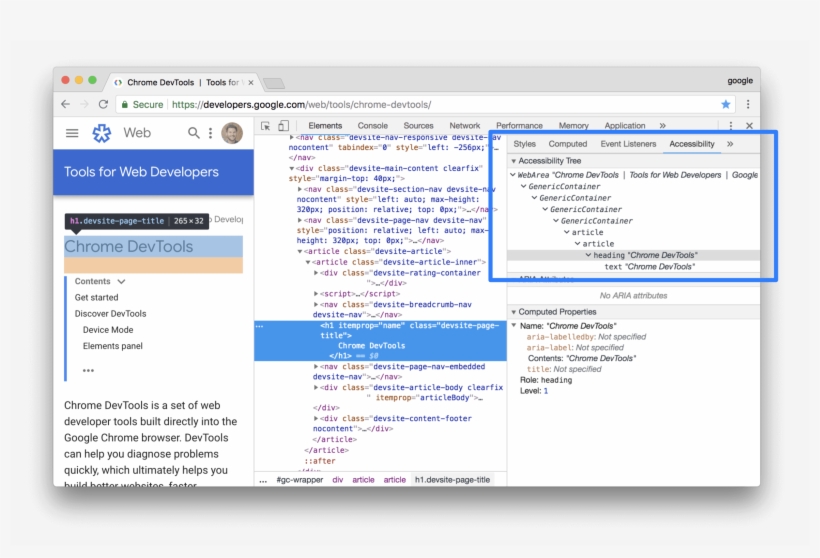Toggle the device toolbar icon

pos(283,126)
